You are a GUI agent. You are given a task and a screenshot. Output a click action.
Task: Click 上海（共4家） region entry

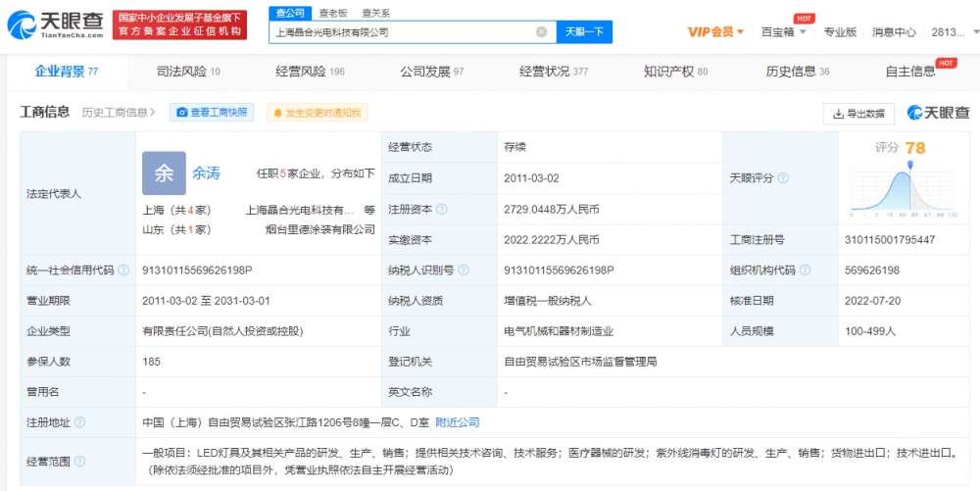[x=176, y=210]
